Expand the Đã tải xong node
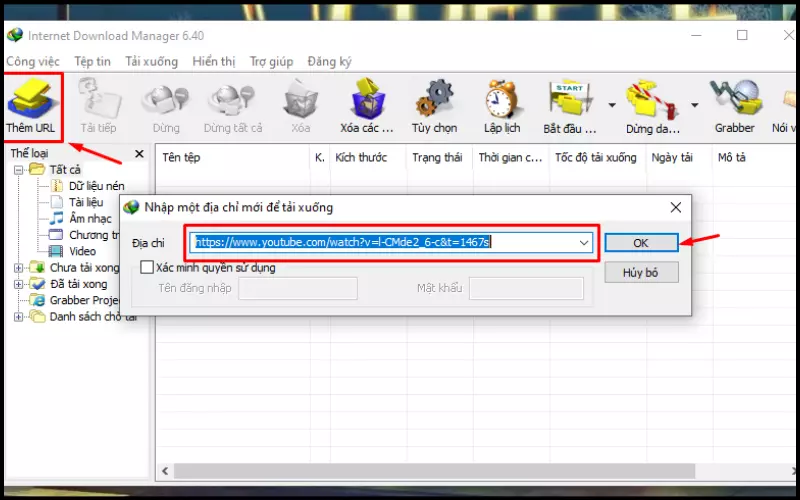 pyautogui.click(x=19, y=284)
